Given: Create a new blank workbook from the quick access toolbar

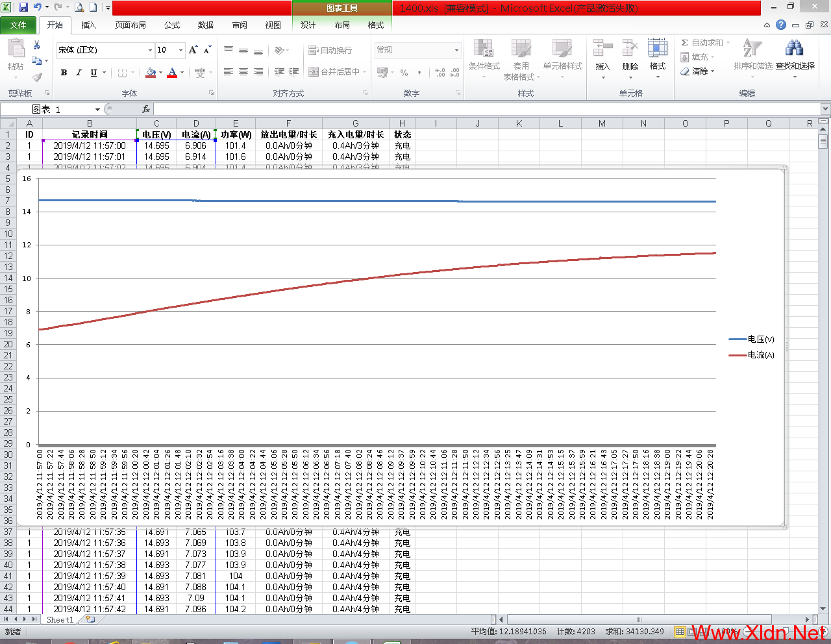Looking at the screenshot, I should click(93, 8).
